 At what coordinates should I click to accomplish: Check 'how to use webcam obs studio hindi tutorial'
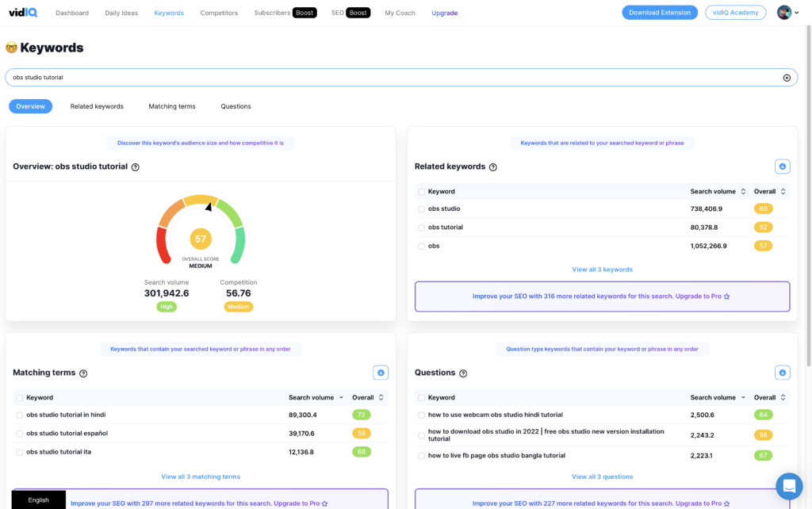coord(422,415)
